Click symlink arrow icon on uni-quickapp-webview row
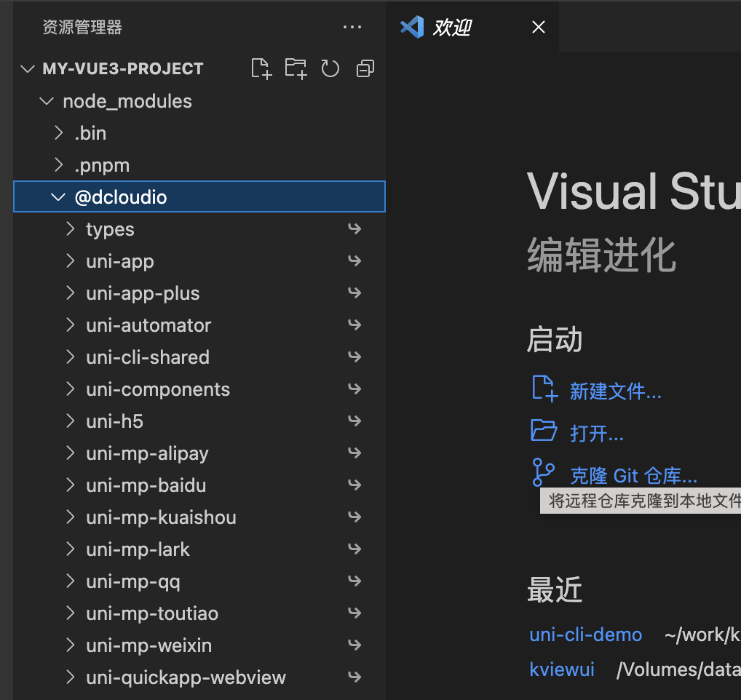The image size is (741, 700). tap(354, 677)
